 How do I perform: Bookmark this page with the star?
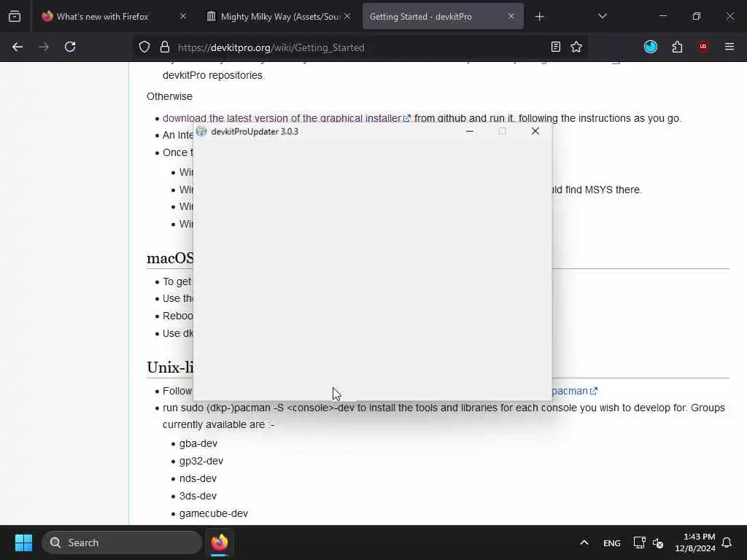(576, 47)
